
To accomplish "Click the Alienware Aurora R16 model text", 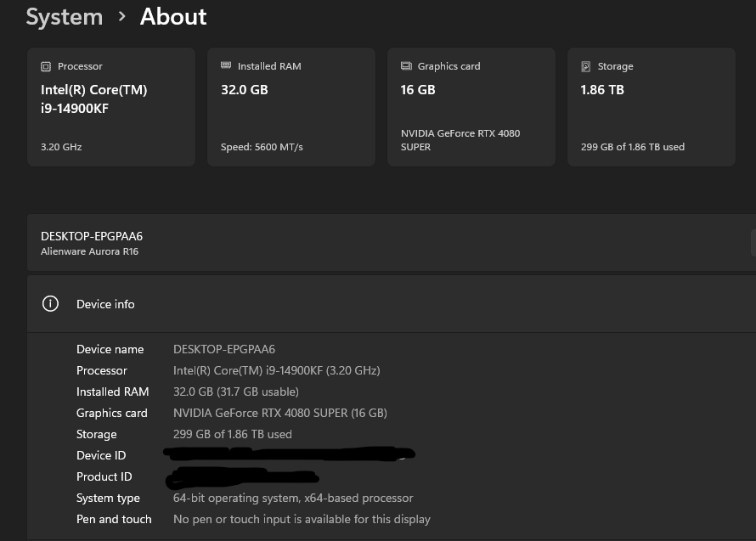I will 89,251.
